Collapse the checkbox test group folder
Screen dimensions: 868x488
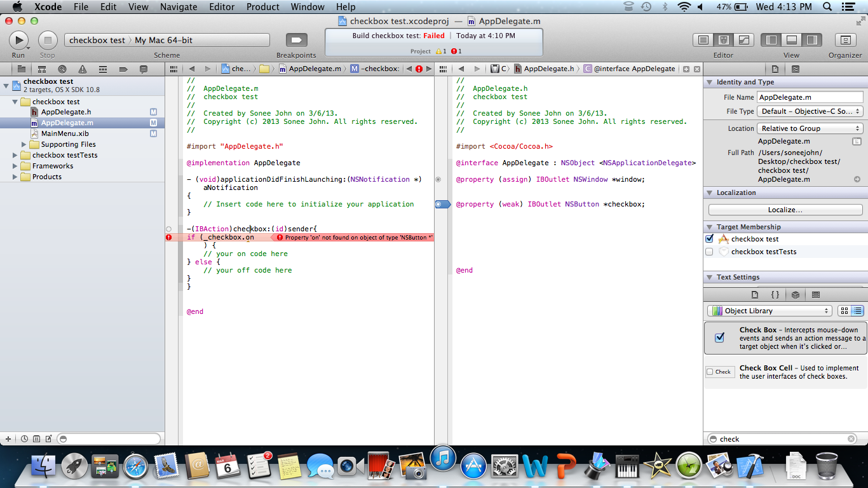15,102
